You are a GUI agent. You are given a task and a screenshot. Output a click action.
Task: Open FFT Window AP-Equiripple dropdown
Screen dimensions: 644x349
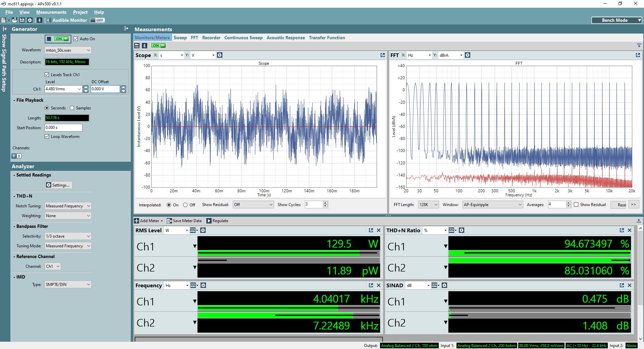(x=493, y=205)
